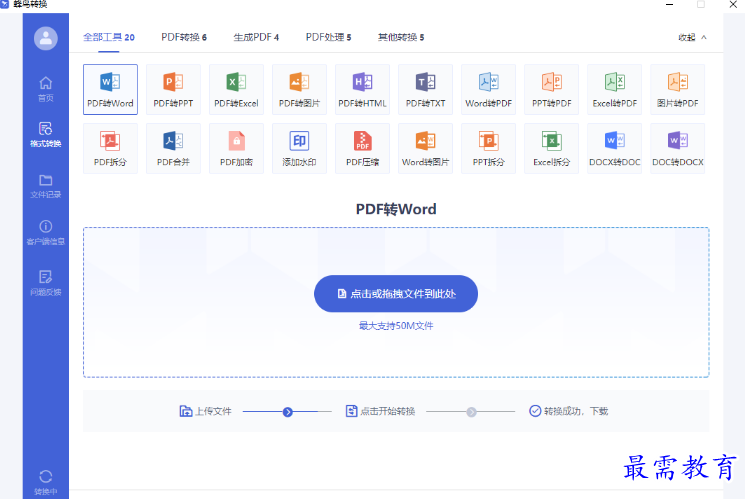Switch to PDF转换 tab

[184, 37]
